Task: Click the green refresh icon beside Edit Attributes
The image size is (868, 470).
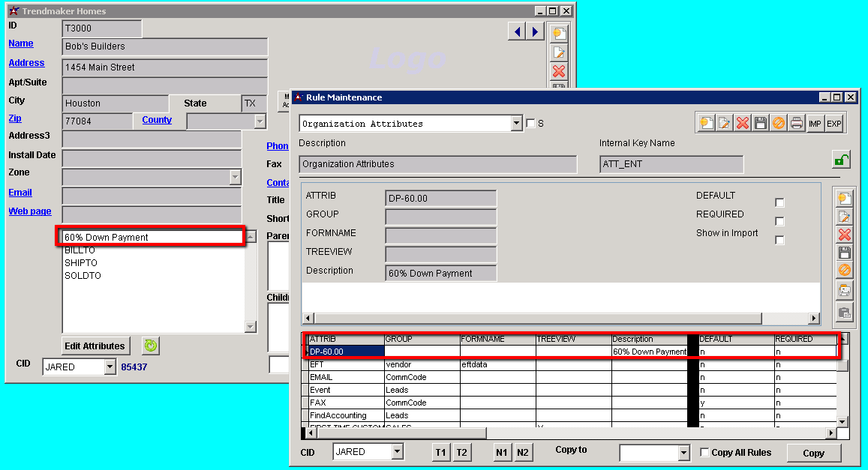Action: pos(151,346)
